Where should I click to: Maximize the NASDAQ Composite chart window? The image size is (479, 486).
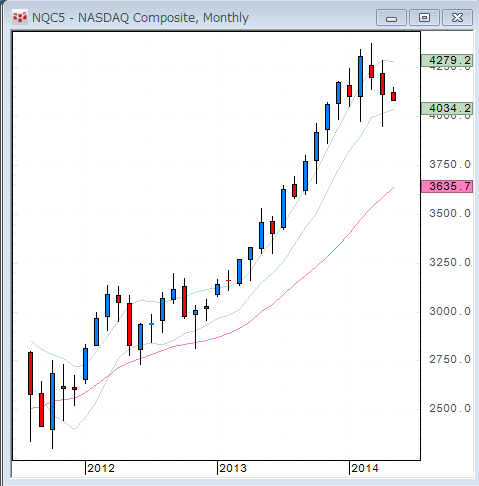424,18
